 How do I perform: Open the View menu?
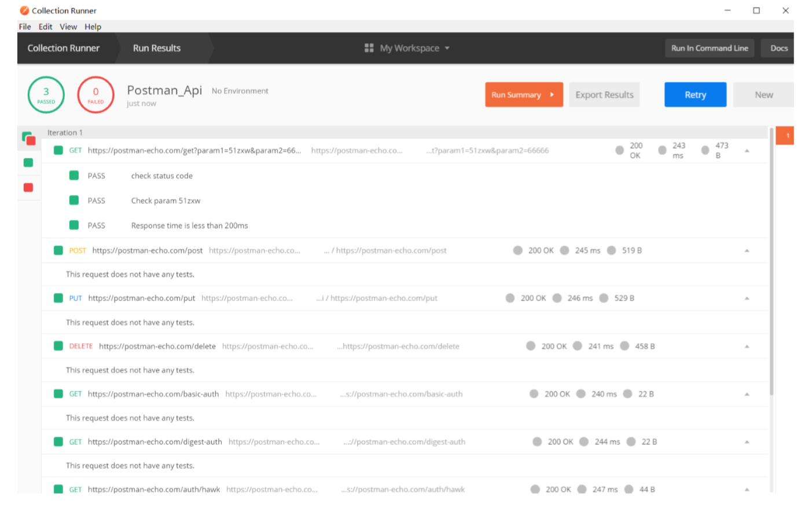[x=68, y=27]
